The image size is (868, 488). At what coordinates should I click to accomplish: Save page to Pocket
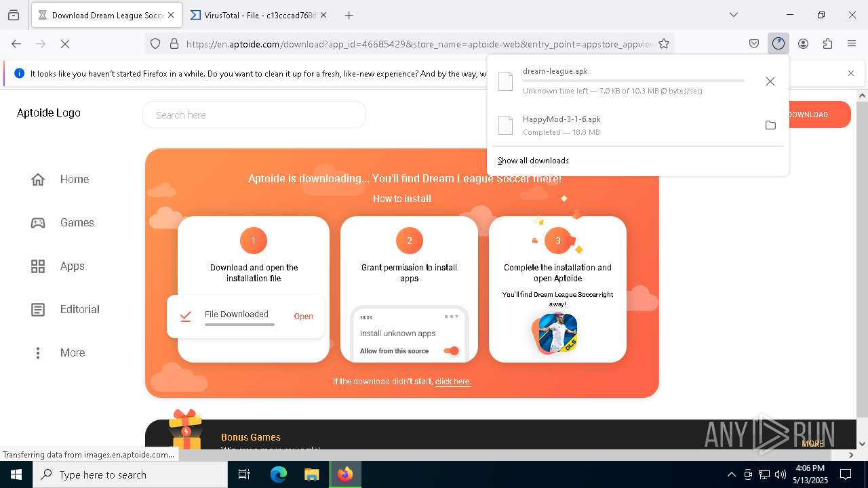click(x=754, y=43)
